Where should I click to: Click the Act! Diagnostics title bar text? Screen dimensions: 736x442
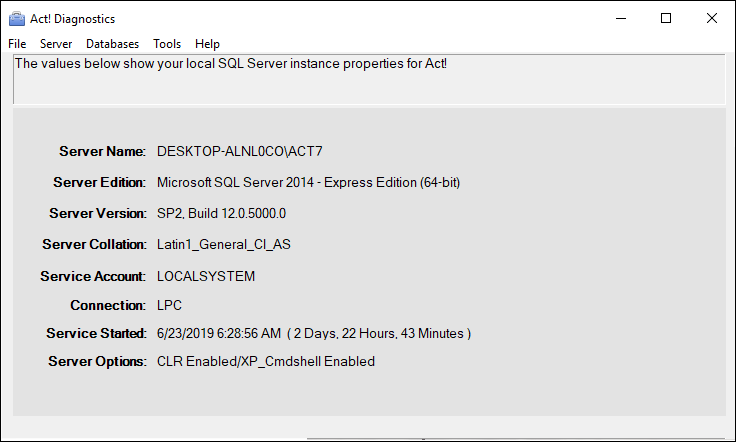pyautogui.click(x=73, y=19)
